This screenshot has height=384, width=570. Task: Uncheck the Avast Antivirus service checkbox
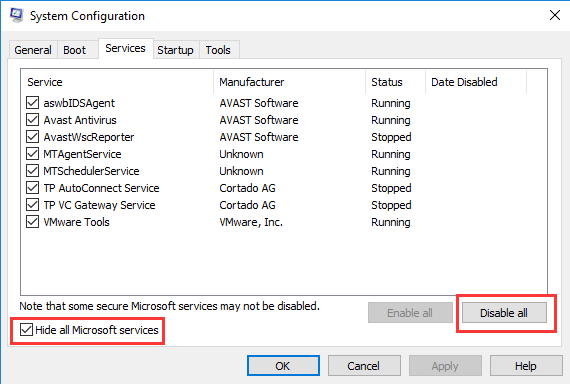pyautogui.click(x=32, y=120)
